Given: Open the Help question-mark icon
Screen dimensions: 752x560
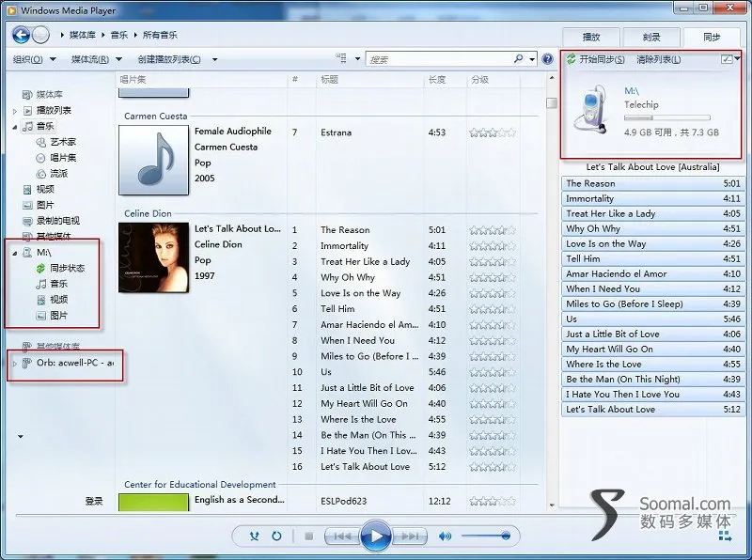Looking at the screenshot, I should (547, 59).
